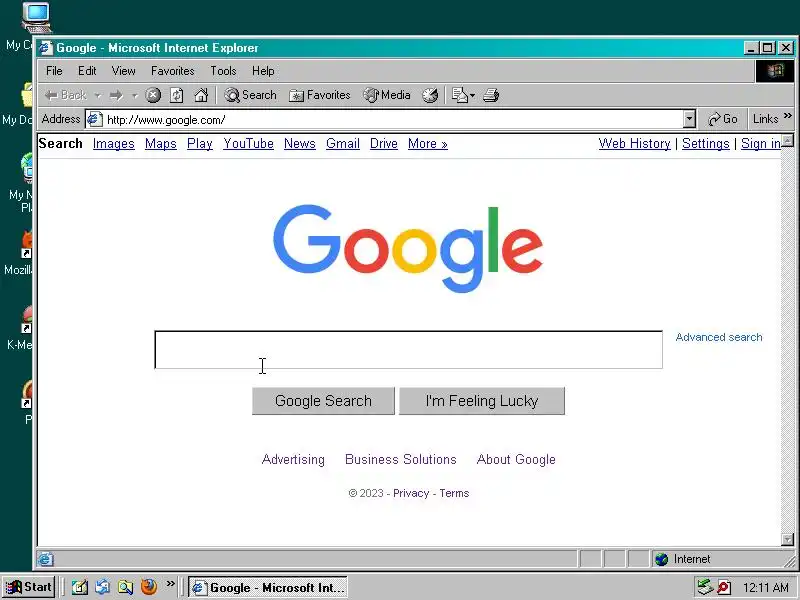This screenshot has height=600, width=800.
Task: Open the Help menu
Action: (263, 71)
